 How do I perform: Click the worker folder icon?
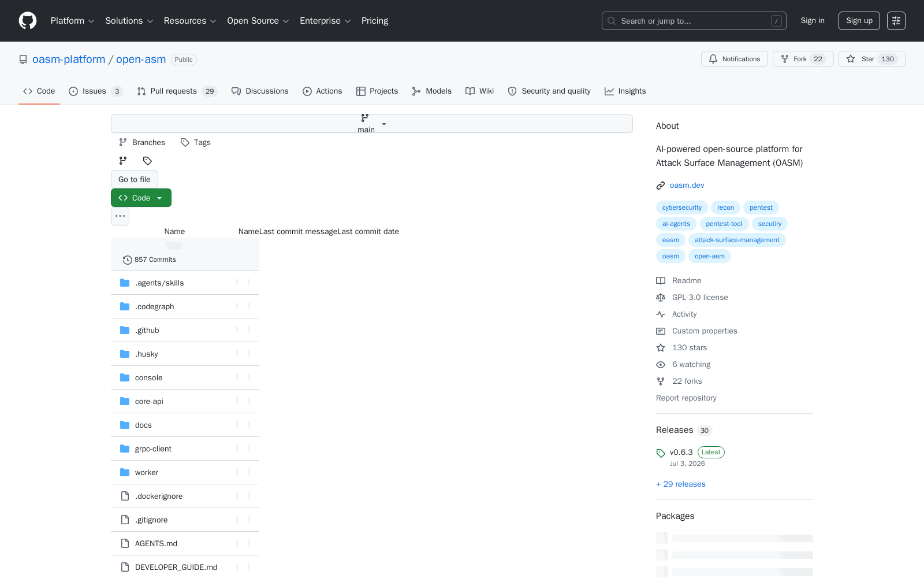tap(125, 472)
